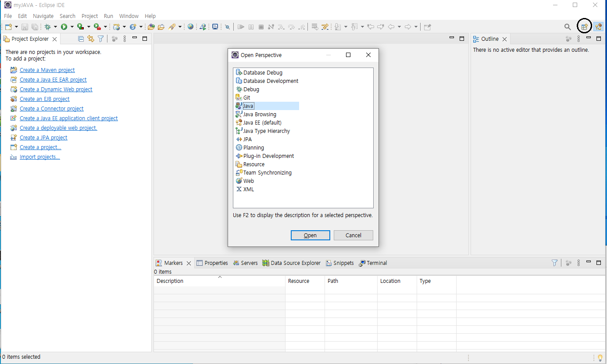Expand the Coverage dropdown arrow
This screenshot has height=364, width=607.
coord(89,27)
